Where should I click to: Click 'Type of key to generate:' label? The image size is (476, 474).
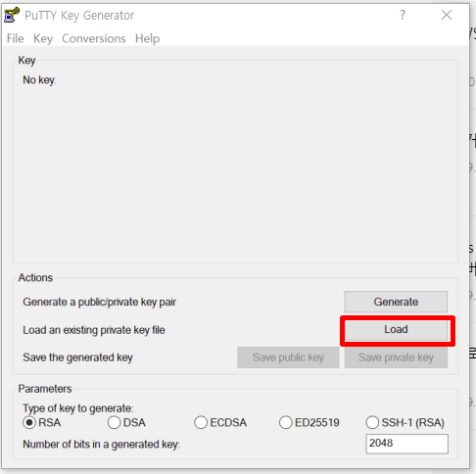[x=78, y=408]
